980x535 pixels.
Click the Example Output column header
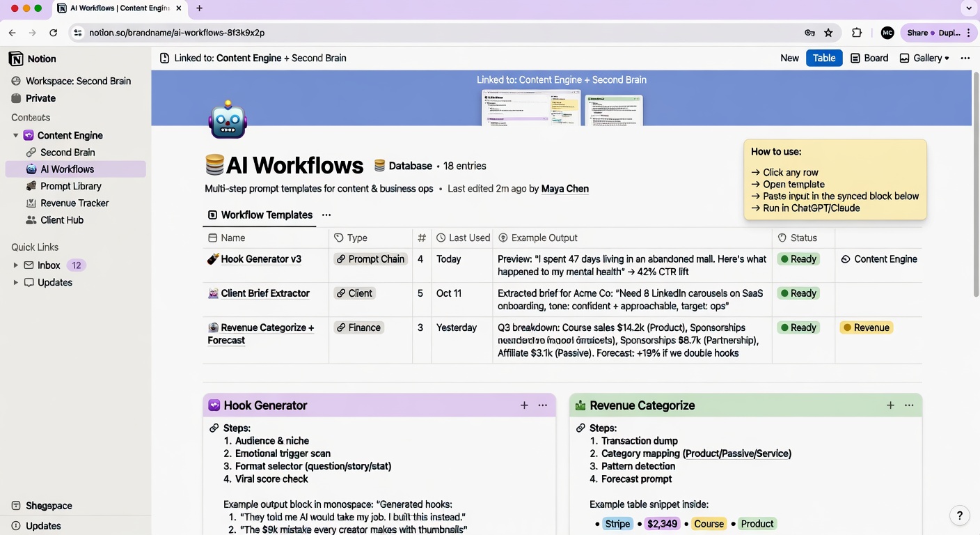(538, 238)
